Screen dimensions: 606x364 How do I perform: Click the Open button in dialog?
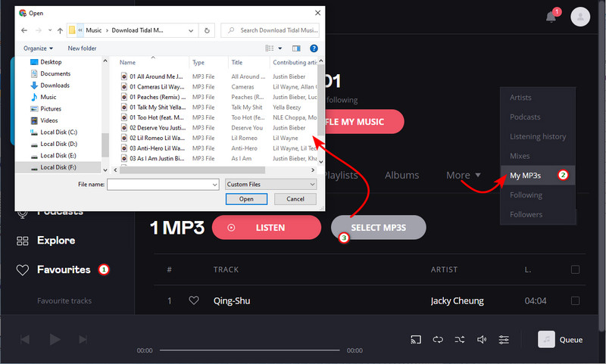pyautogui.click(x=246, y=199)
